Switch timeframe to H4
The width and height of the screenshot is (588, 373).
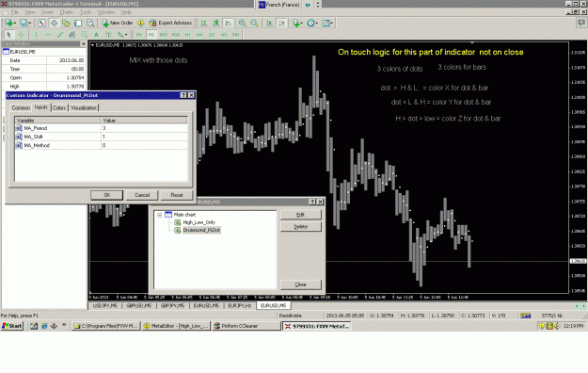tap(199, 35)
